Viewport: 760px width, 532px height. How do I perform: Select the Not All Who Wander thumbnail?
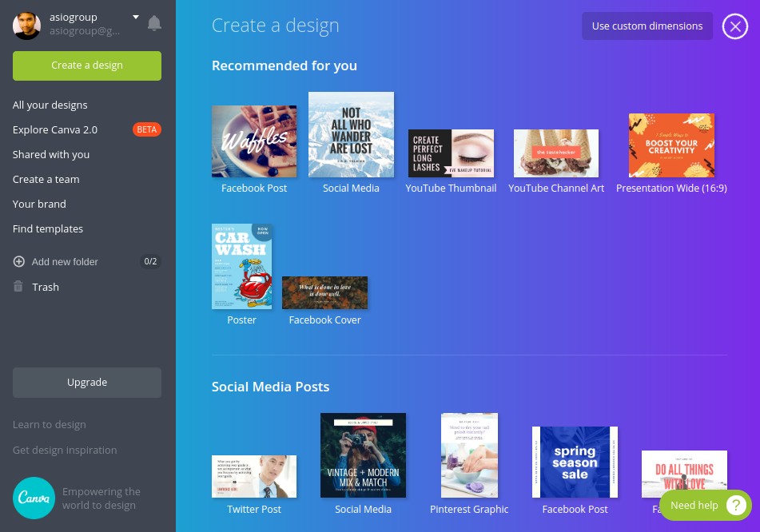[351, 135]
